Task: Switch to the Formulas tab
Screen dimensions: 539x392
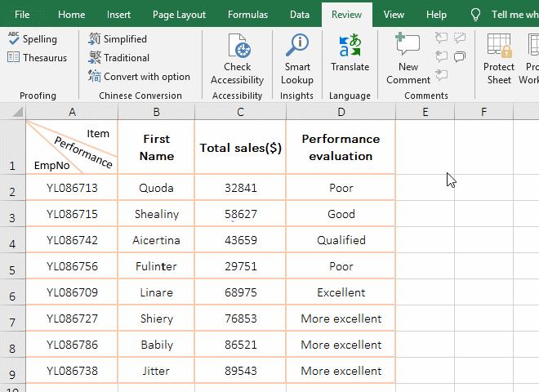Action: (247, 15)
